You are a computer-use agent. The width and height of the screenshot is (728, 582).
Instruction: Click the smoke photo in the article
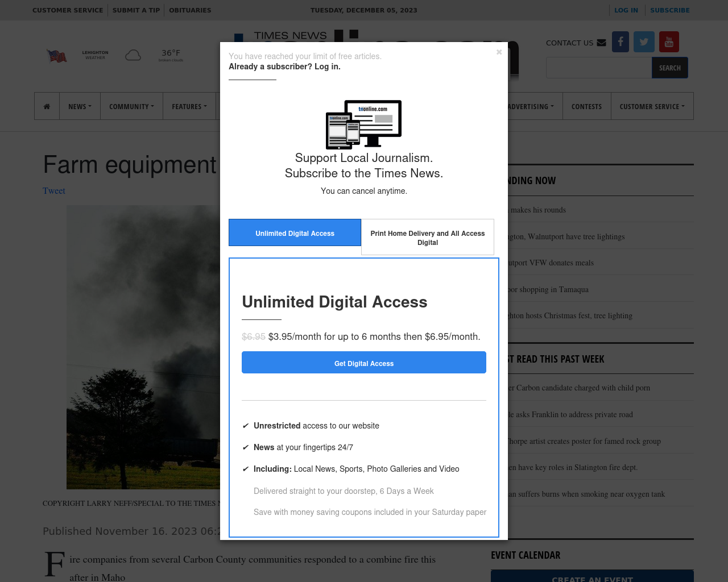pyautogui.click(x=143, y=347)
